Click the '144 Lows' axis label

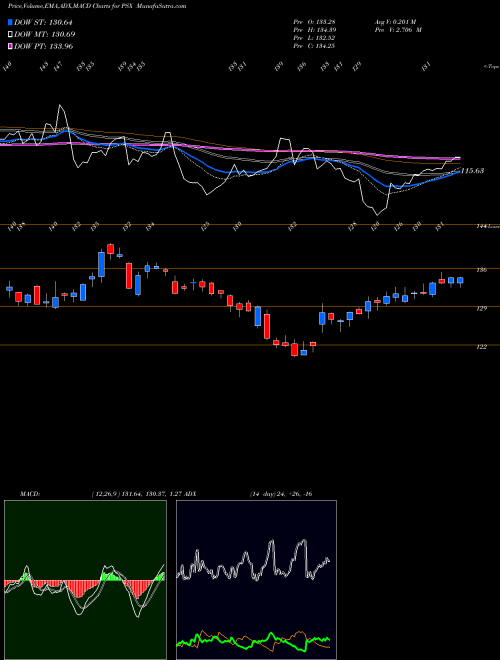pyautogui.click(x=487, y=226)
